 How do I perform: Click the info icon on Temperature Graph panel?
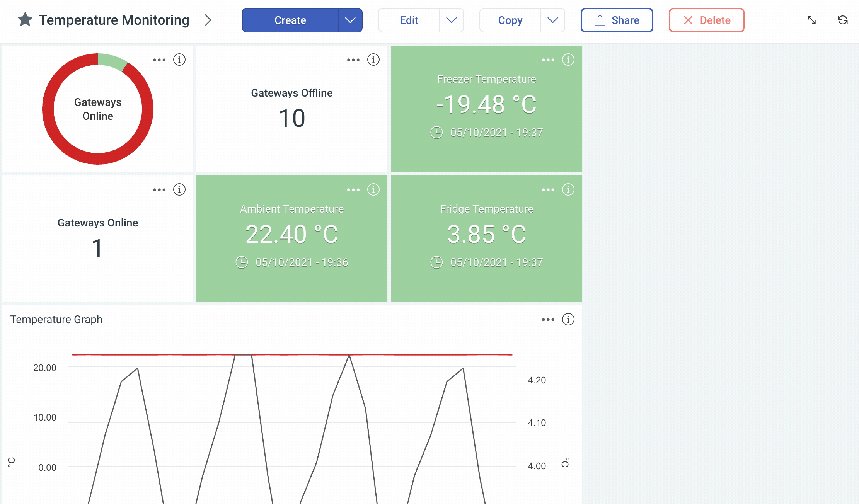coord(568,318)
